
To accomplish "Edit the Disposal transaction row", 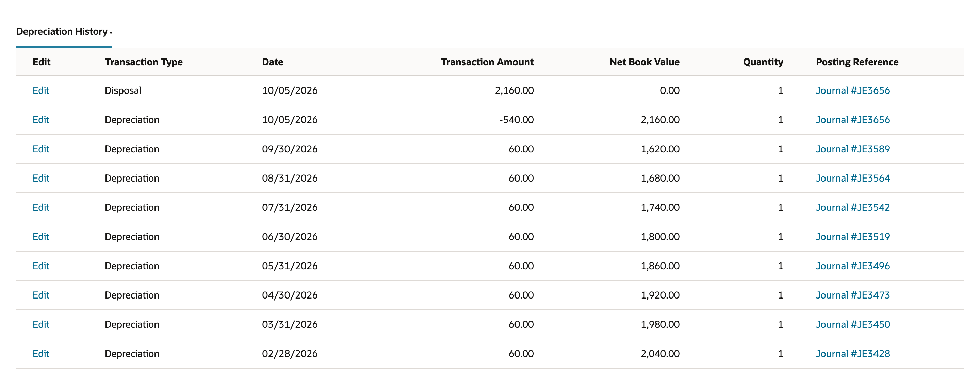I will click(x=41, y=90).
